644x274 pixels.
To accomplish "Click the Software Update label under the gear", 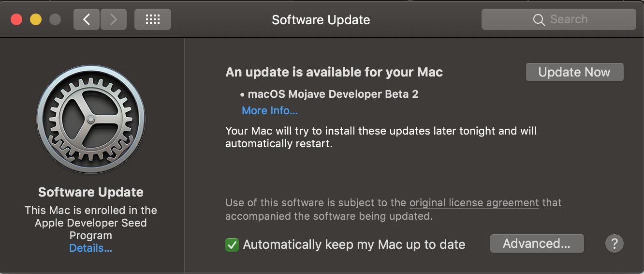I will pos(91,192).
